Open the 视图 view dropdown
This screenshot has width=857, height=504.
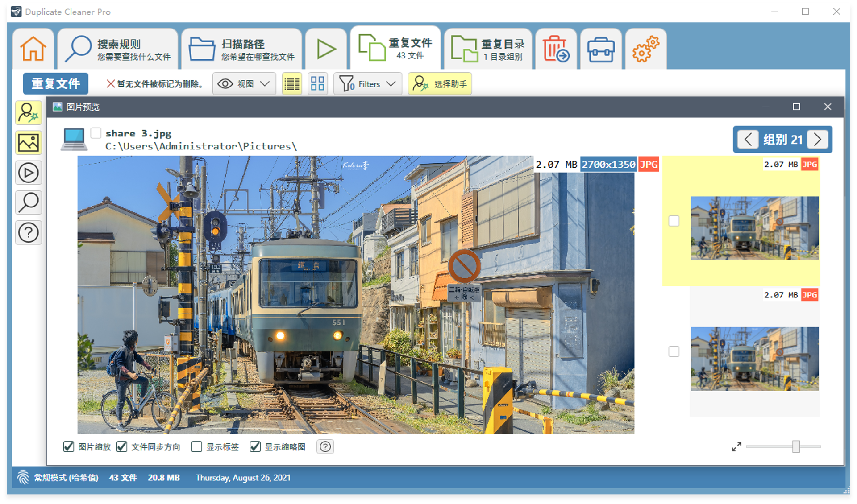tap(244, 83)
